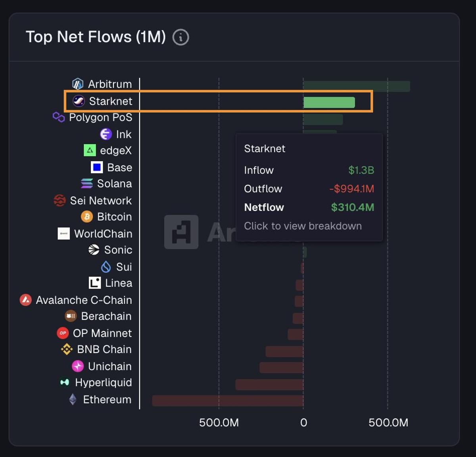Click the OP Mainnet icon
Image resolution: width=476 pixels, height=457 pixels.
pyautogui.click(x=62, y=333)
